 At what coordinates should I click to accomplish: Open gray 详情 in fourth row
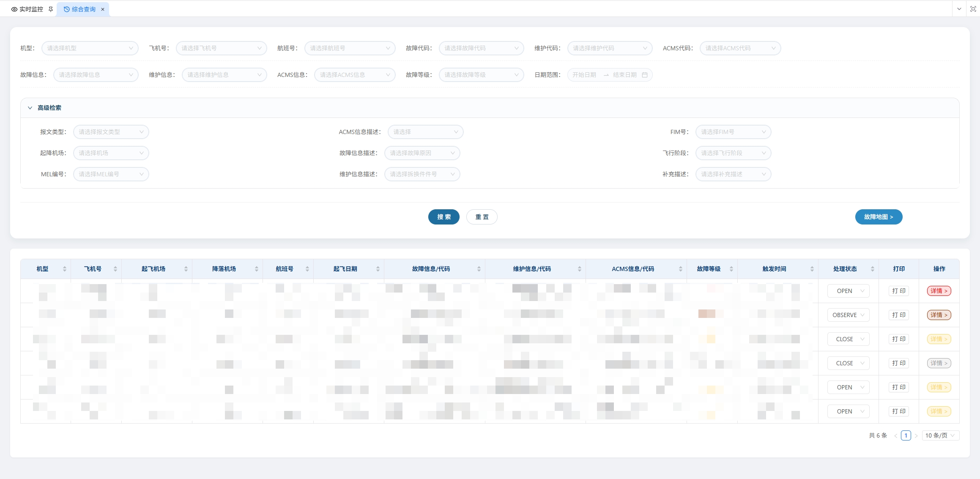click(x=939, y=363)
